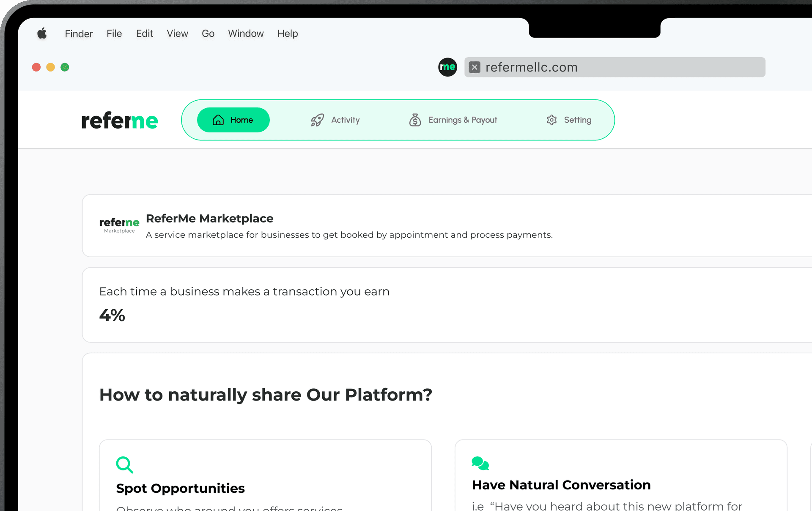Open the Window menu
This screenshot has height=511, width=812.
[246, 33]
